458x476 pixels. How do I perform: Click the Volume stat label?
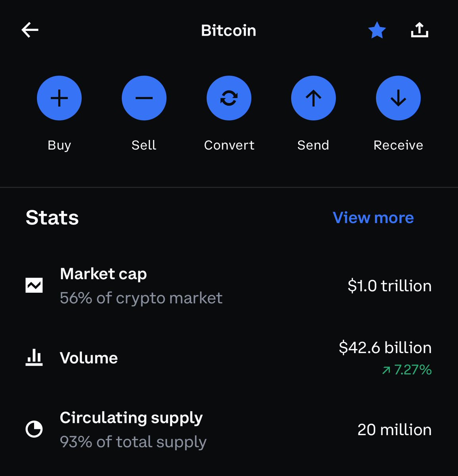click(x=89, y=358)
